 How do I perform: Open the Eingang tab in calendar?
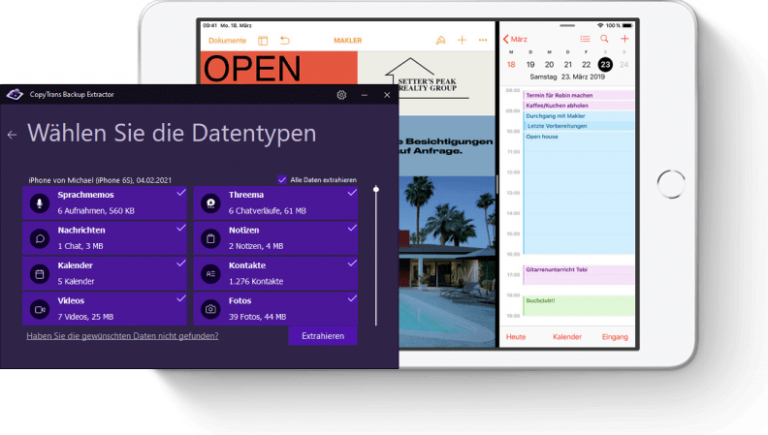point(615,337)
